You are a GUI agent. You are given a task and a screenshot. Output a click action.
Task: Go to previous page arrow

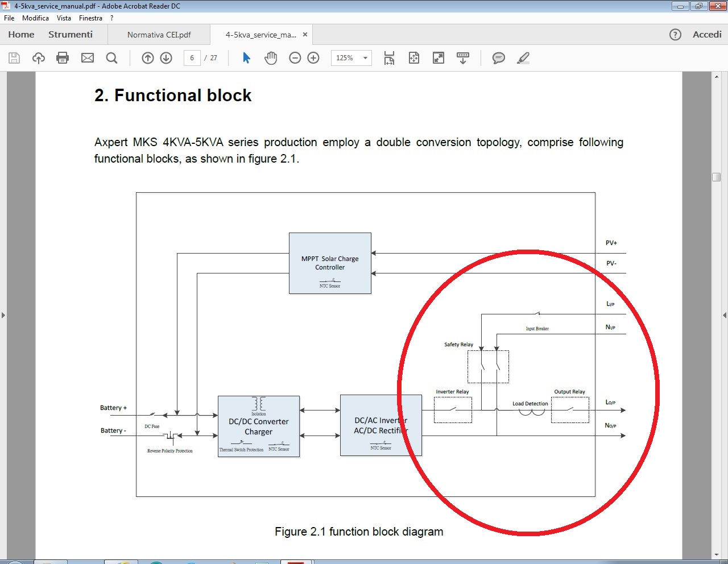coord(148,58)
